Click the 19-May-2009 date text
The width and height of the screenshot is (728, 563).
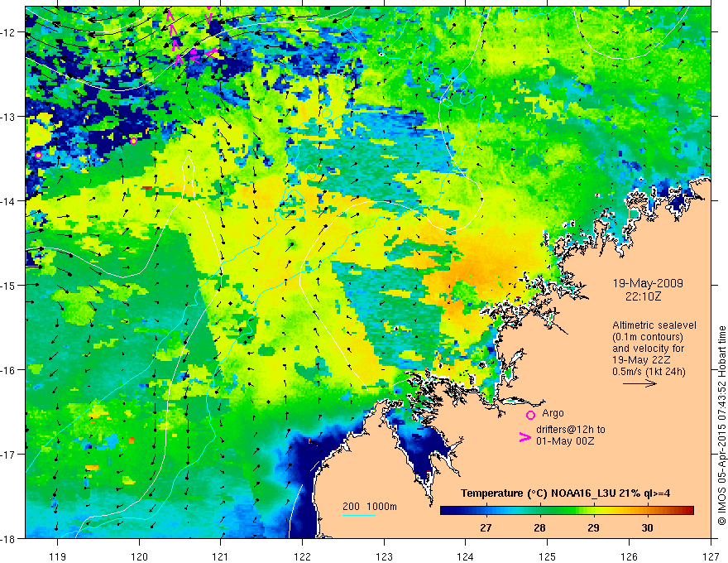coord(648,283)
